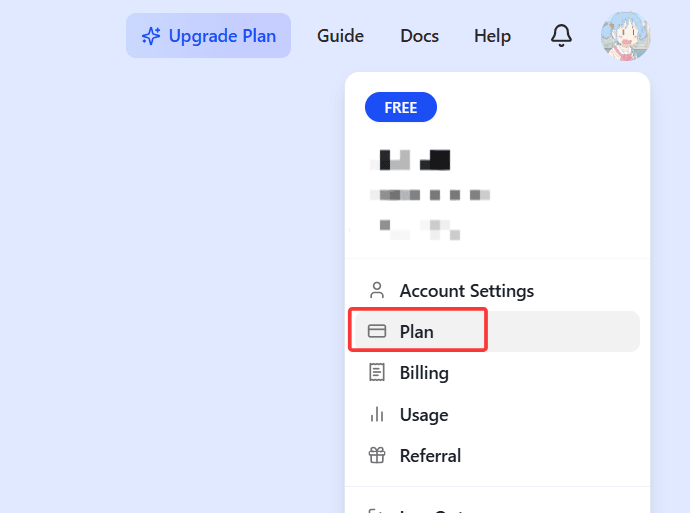
Task: Click the blurred user name in the dropdown
Action: pos(411,160)
